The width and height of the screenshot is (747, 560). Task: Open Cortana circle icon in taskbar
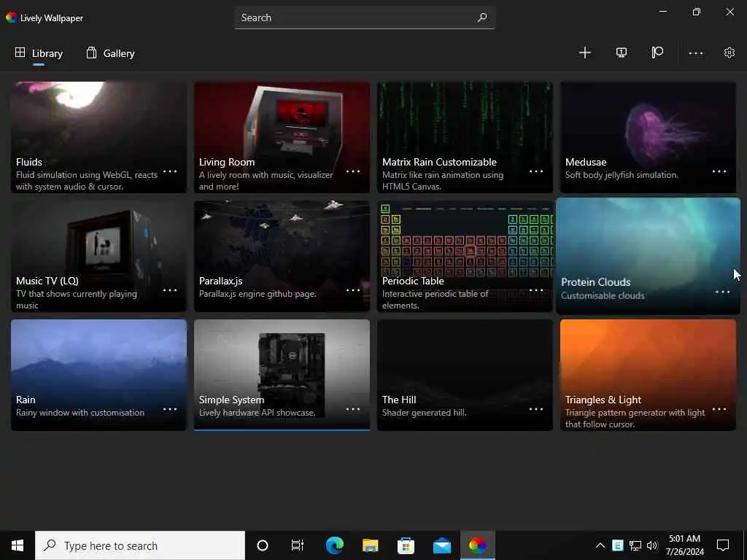(263, 545)
